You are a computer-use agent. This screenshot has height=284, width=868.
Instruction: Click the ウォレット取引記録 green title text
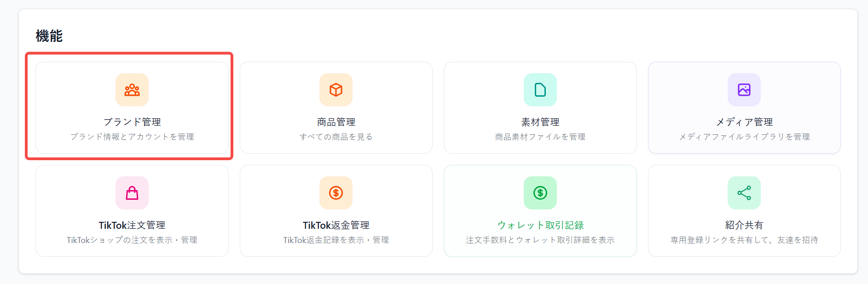(x=540, y=225)
